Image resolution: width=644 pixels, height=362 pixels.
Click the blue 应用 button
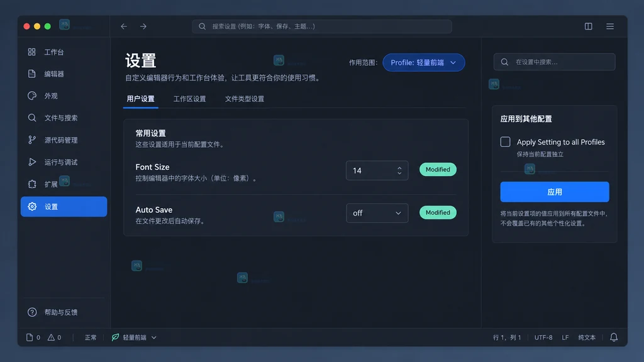[555, 192]
